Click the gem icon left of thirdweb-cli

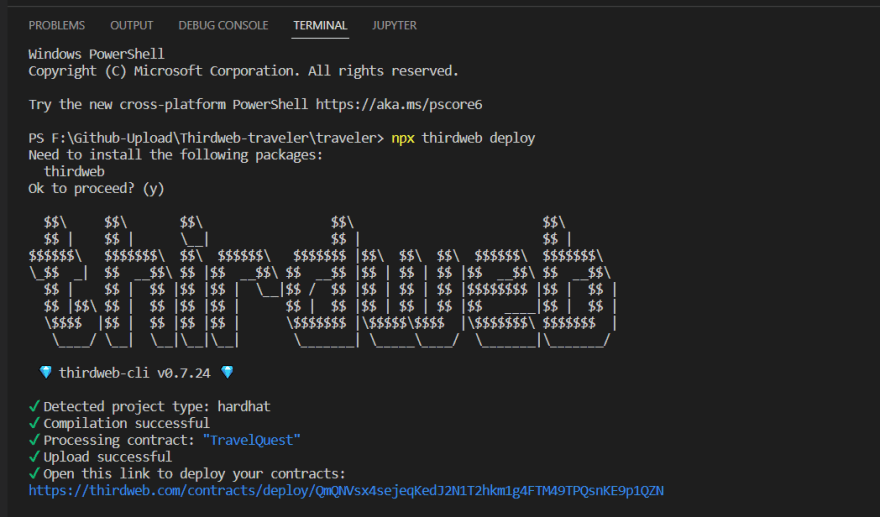click(46, 372)
